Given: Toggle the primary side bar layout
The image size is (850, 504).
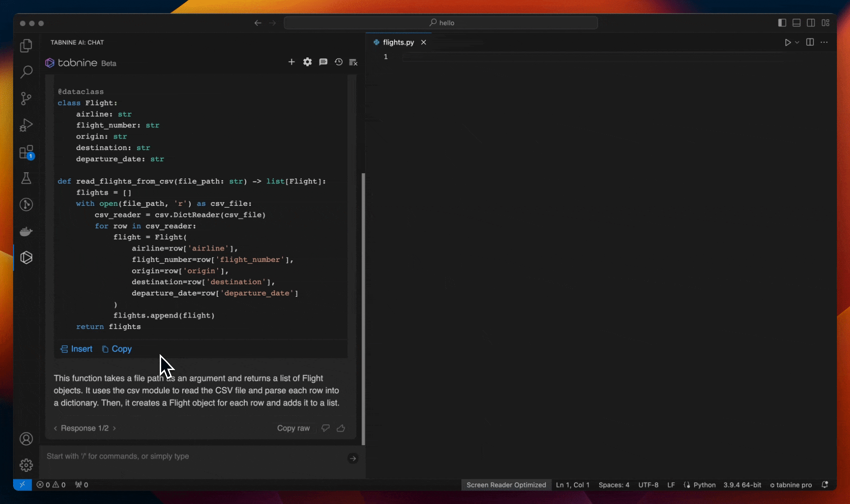Looking at the screenshot, I should [x=782, y=23].
